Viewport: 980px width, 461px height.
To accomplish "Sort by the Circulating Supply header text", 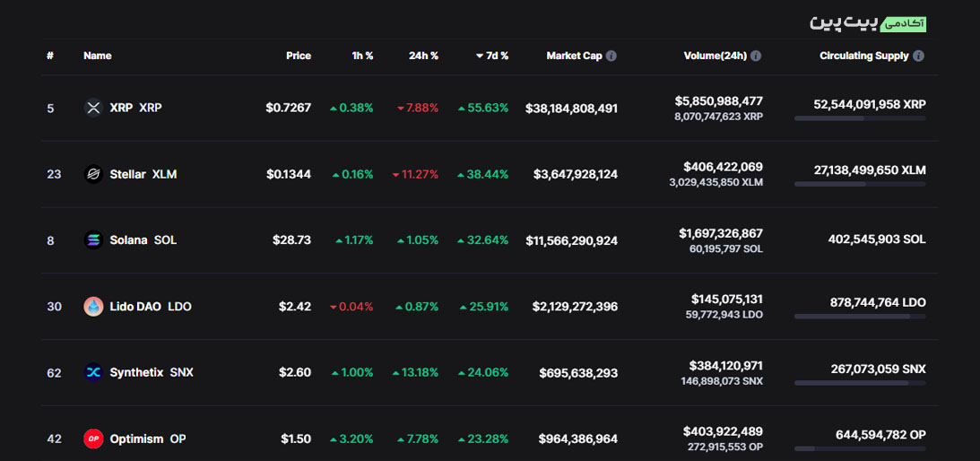I will tap(864, 56).
